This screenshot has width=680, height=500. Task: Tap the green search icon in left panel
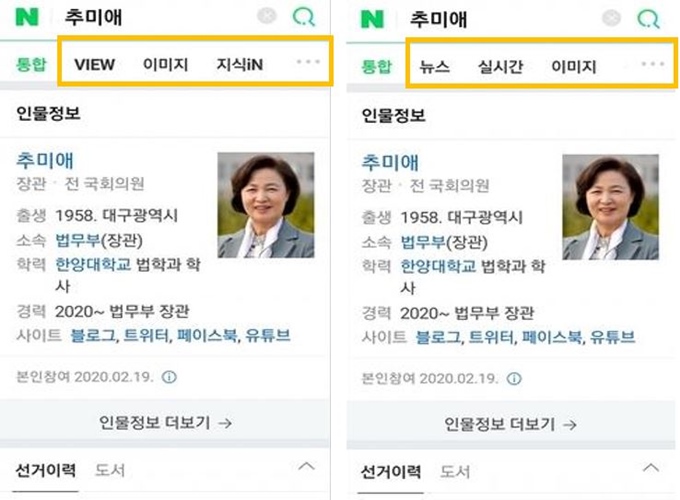pyautogui.click(x=304, y=17)
